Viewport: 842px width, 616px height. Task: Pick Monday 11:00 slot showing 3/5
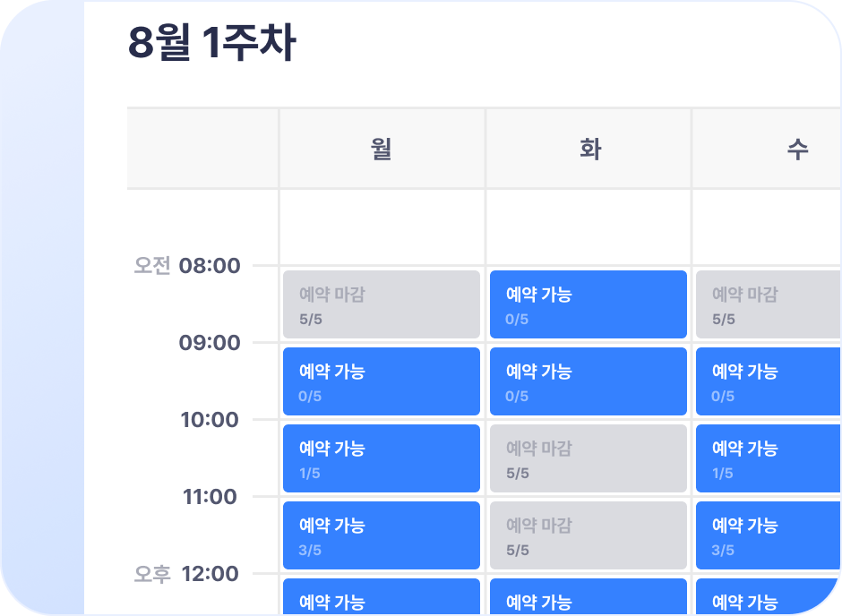(x=382, y=535)
